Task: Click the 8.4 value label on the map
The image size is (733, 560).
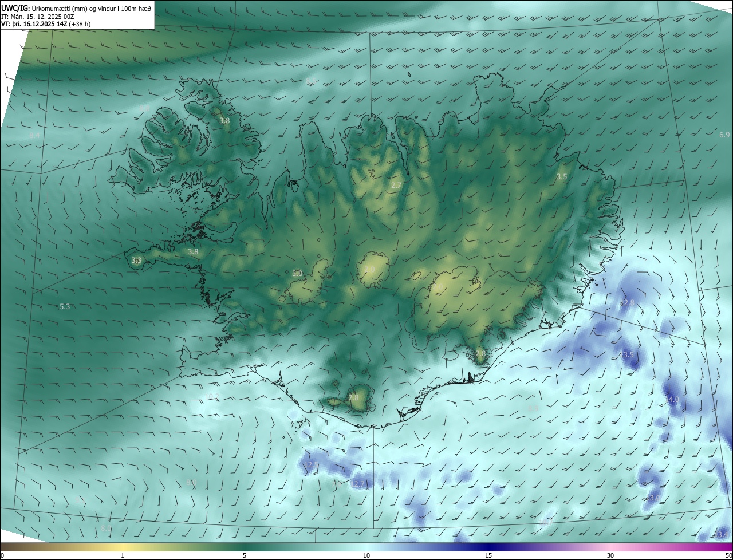Action: tap(34, 136)
